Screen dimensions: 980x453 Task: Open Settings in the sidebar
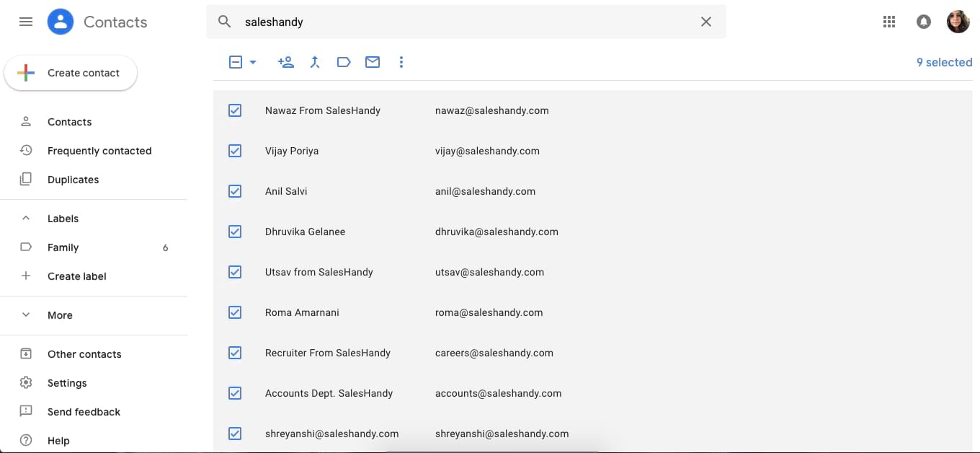click(x=67, y=383)
